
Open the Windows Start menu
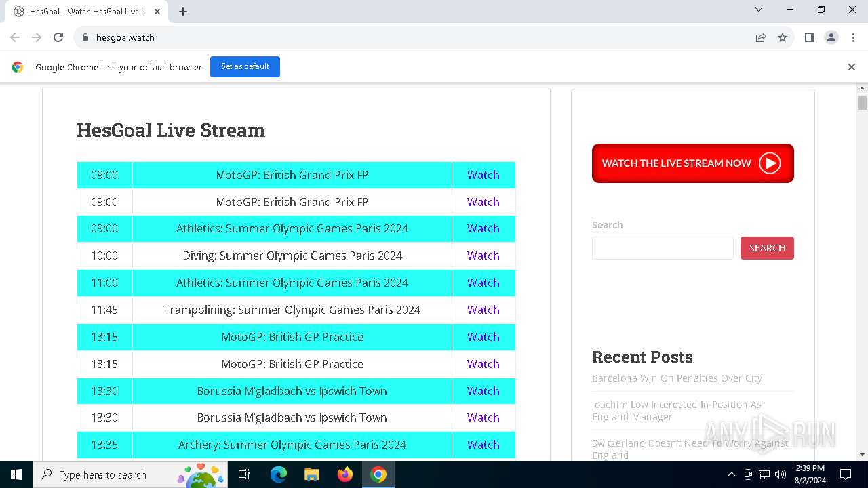pos(16,474)
